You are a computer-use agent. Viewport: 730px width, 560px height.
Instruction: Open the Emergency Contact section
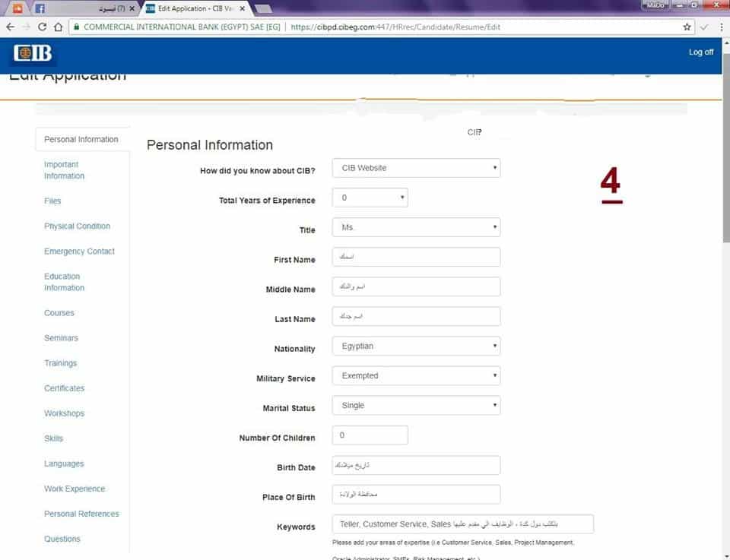click(79, 252)
